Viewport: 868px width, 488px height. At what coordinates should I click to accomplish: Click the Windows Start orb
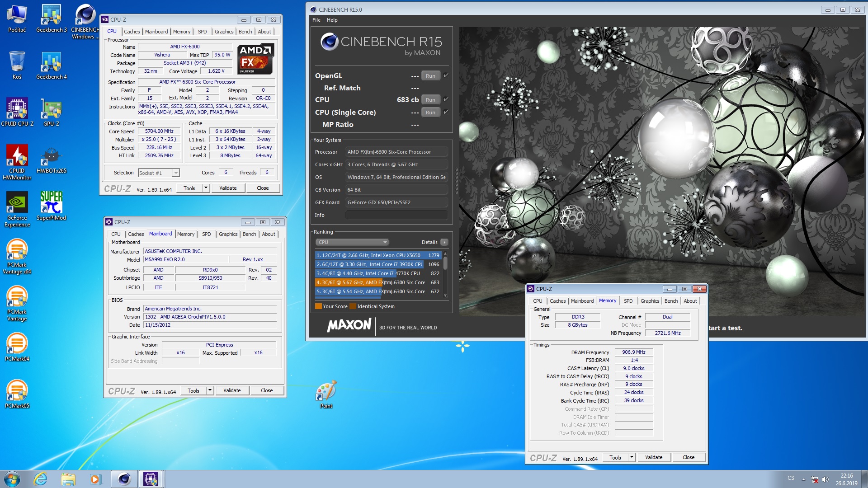tap(12, 479)
